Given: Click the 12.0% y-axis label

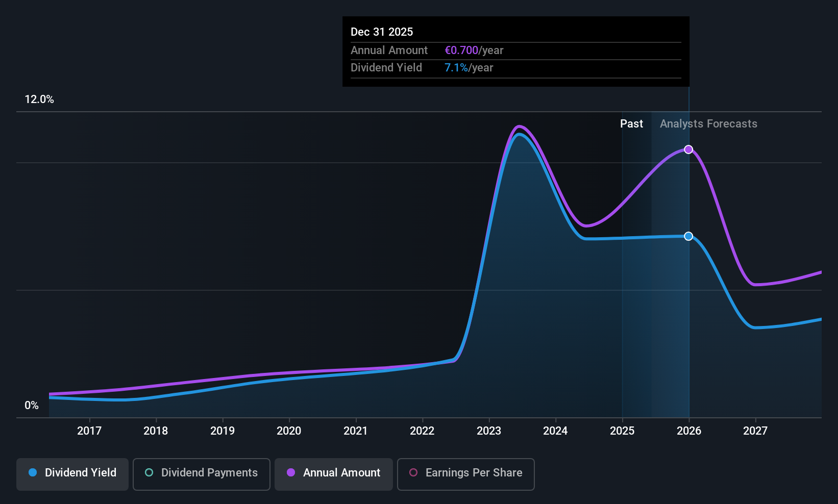Looking at the screenshot, I should tap(39, 99).
